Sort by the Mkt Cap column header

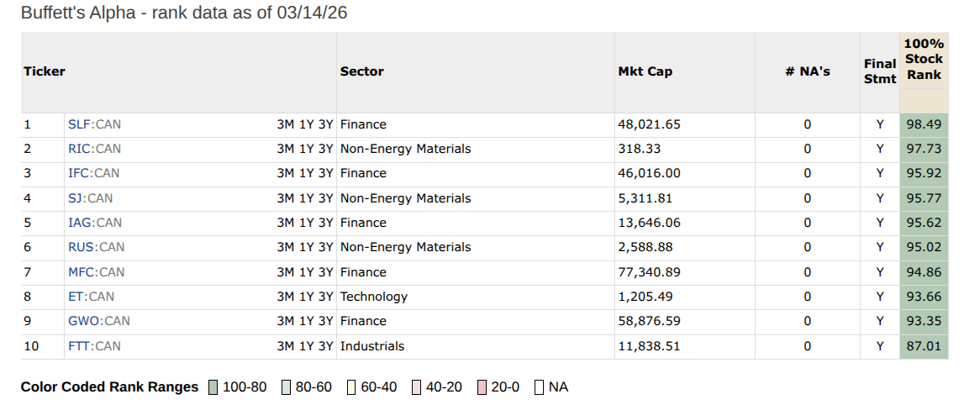pyautogui.click(x=645, y=71)
